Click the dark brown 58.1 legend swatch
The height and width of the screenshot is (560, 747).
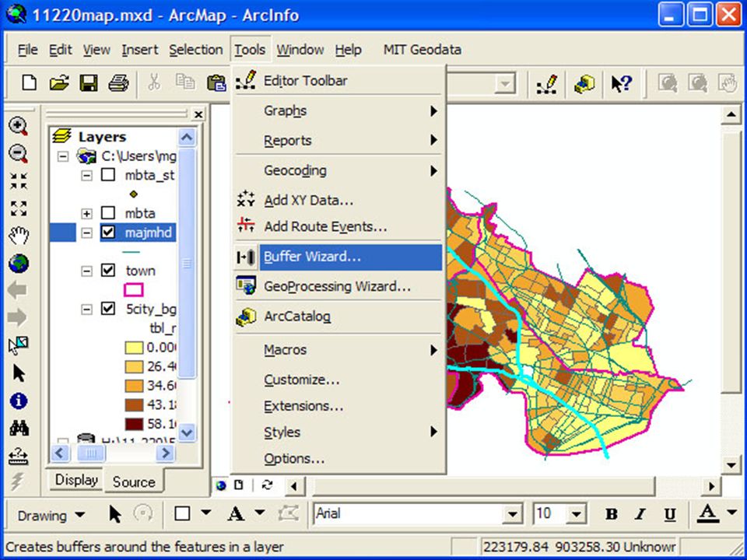[x=134, y=424]
